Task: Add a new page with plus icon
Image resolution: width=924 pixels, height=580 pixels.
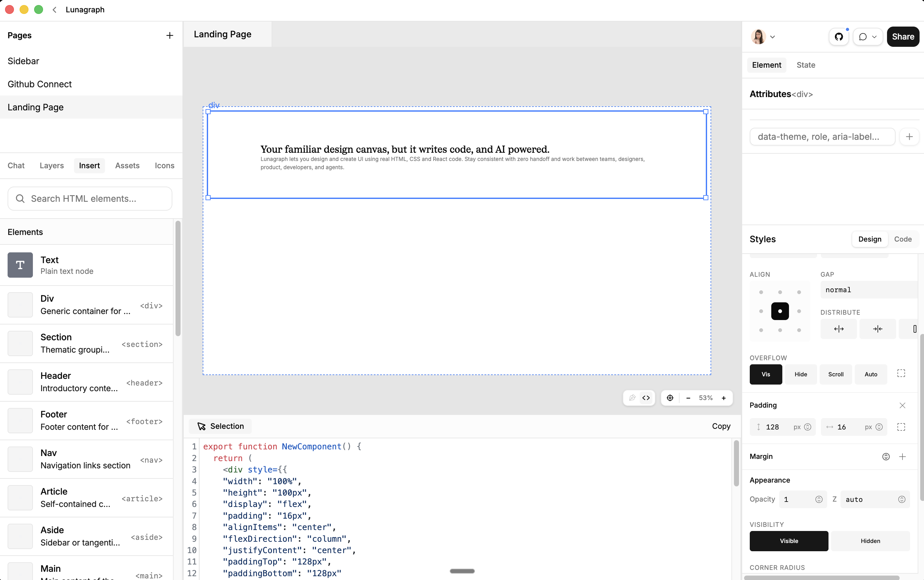Action: click(169, 36)
